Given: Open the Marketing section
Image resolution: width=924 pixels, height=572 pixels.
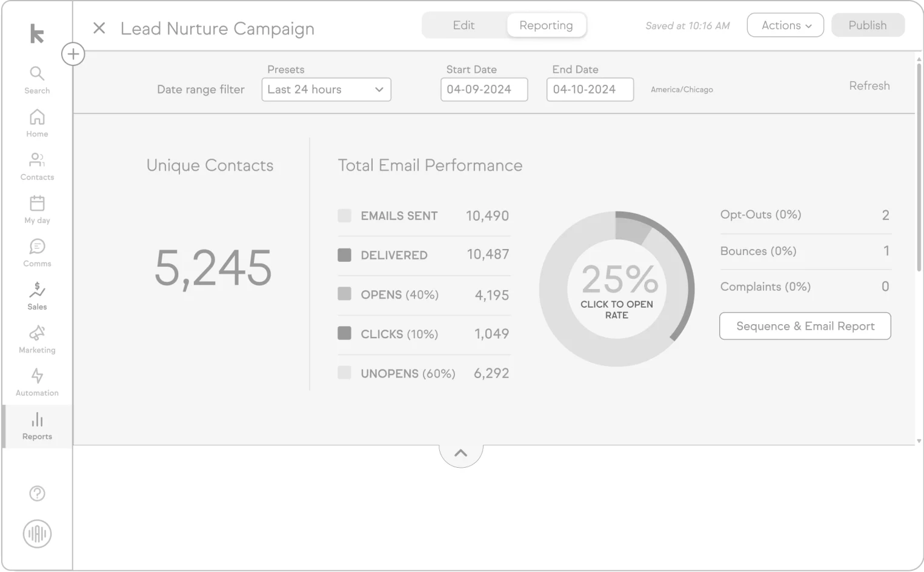Looking at the screenshot, I should tap(37, 339).
